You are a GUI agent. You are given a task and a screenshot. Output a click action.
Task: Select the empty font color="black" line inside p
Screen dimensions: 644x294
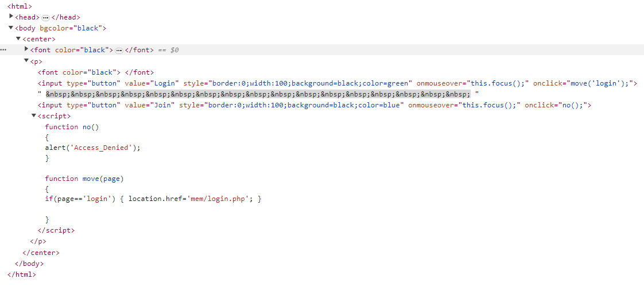(x=96, y=72)
